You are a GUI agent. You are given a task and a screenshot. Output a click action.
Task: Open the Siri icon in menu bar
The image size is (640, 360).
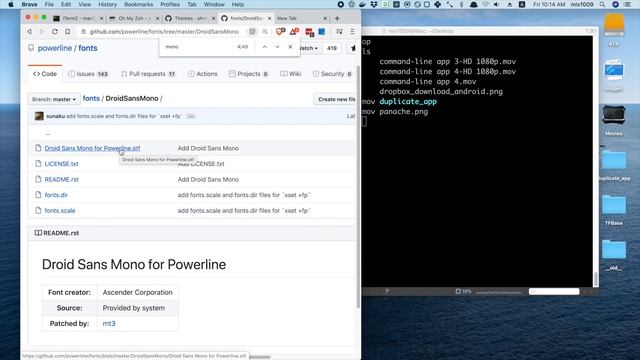[x=616, y=4]
